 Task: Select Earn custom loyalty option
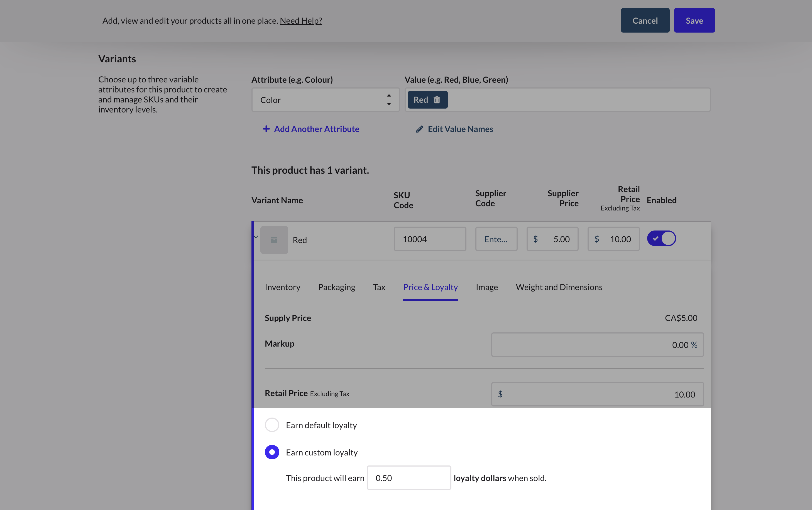click(x=272, y=452)
